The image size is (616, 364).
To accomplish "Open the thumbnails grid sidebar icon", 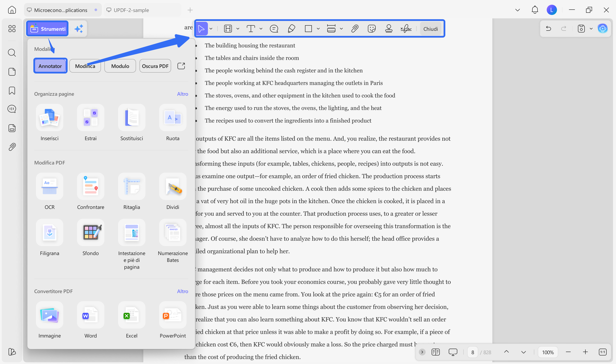I will [12, 29].
